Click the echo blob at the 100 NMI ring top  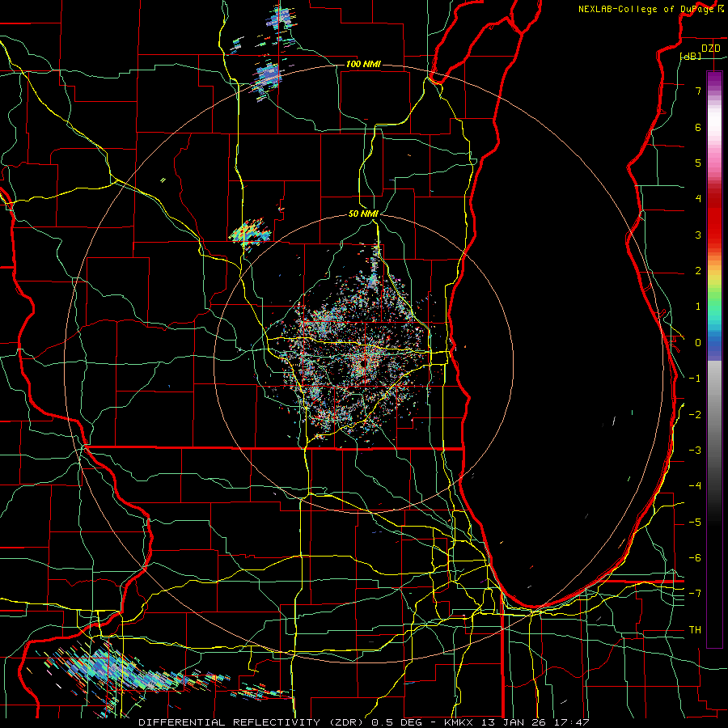[x=268, y=78]
